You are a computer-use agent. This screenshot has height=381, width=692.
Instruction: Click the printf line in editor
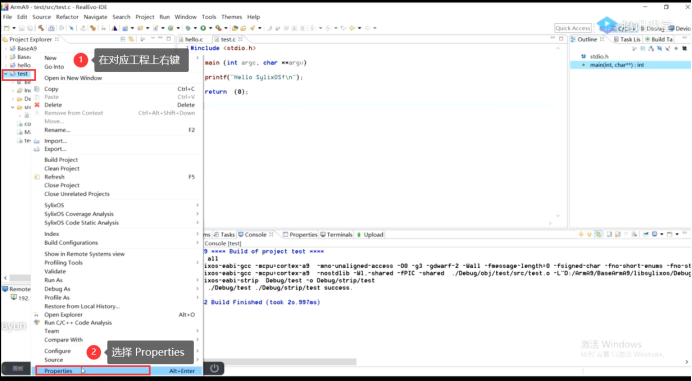point(254,77)
